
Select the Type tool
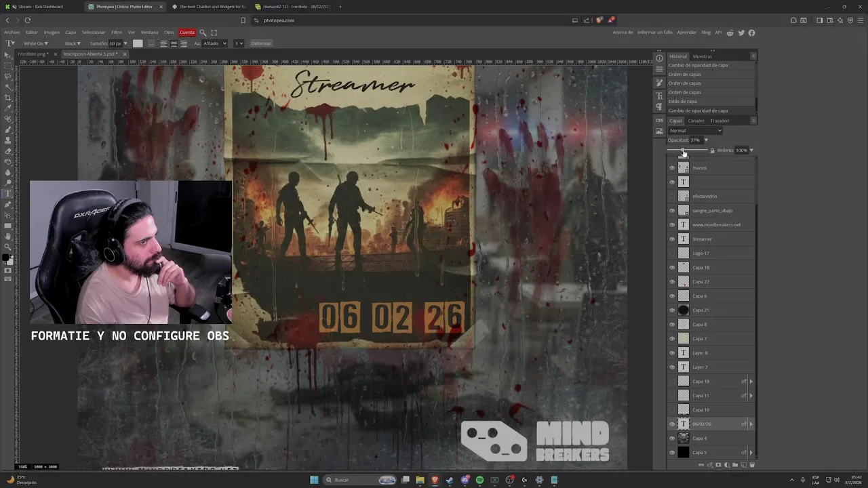click(x=7, y=193)
